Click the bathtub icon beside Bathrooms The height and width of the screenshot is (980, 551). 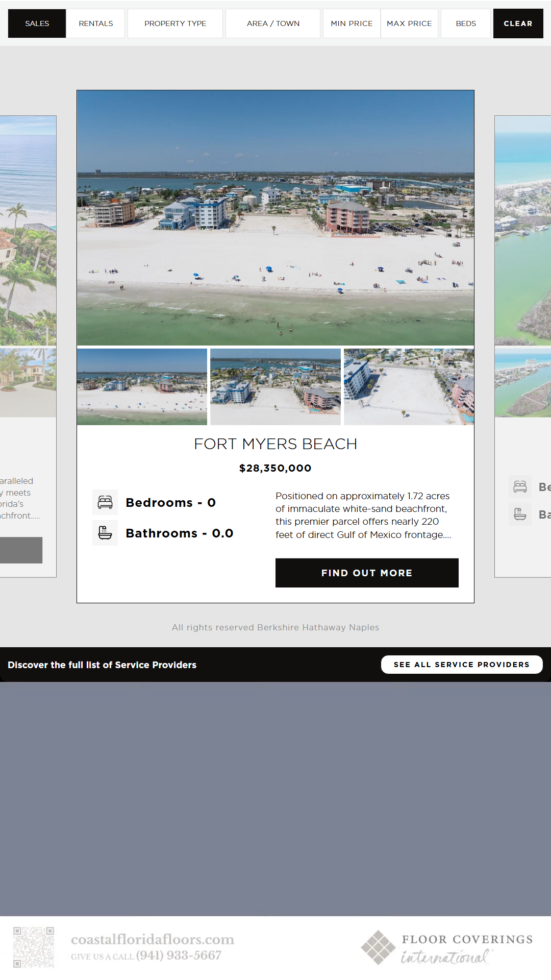[x=105, y=533]
